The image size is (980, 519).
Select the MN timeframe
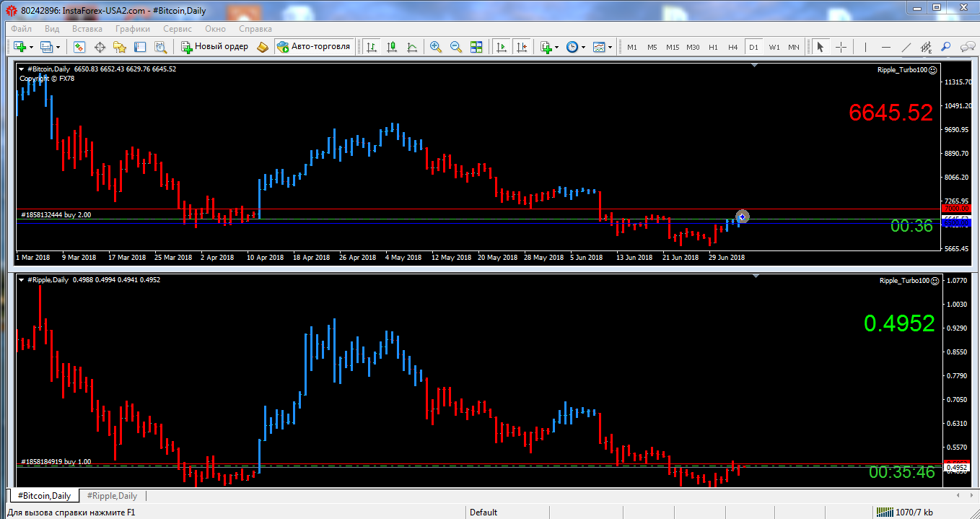[794, 47]
